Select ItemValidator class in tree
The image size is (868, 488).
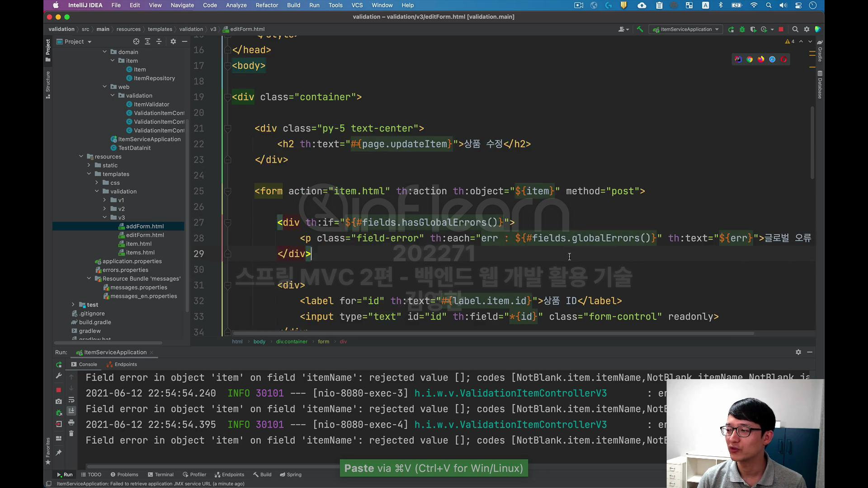[151, 104]
